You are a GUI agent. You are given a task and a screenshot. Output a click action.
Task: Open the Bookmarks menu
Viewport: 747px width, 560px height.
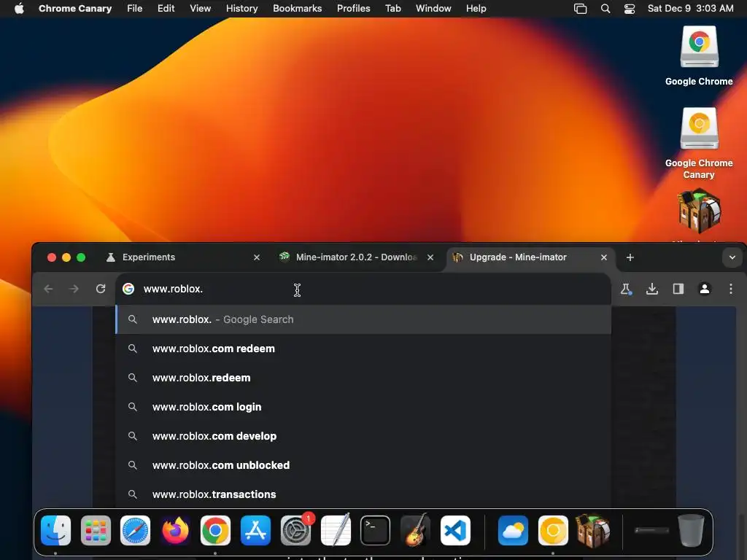[x=298, y=8]
